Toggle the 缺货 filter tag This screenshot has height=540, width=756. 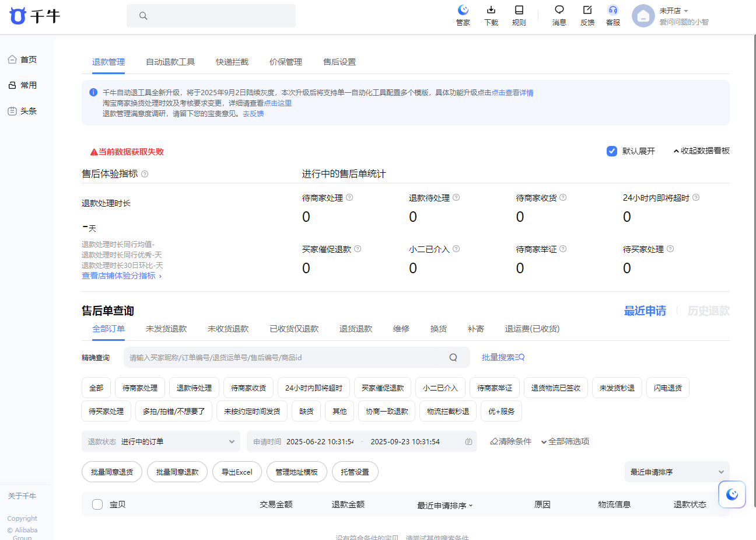click(306, 411)
